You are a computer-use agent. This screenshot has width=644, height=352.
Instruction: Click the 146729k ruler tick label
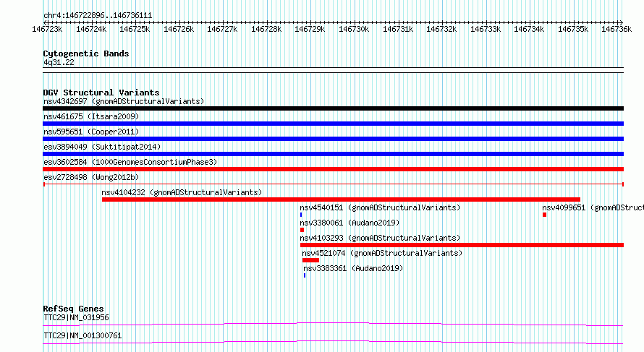click(310, 29)
